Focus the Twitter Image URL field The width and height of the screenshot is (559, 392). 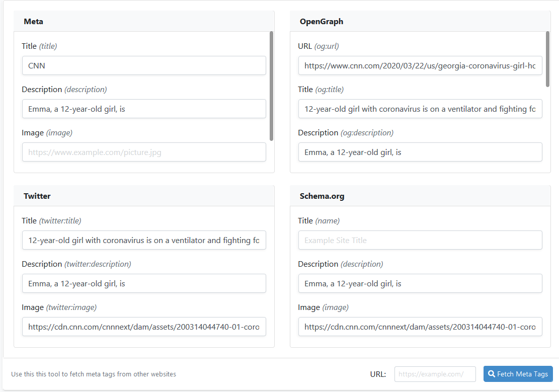pyautogui.click(x=144, y=327)
